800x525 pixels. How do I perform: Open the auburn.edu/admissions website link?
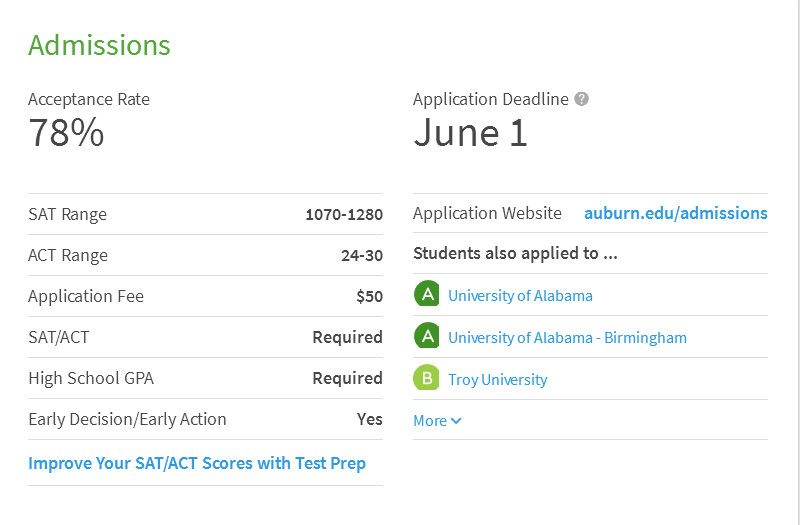tap(676, 213)
